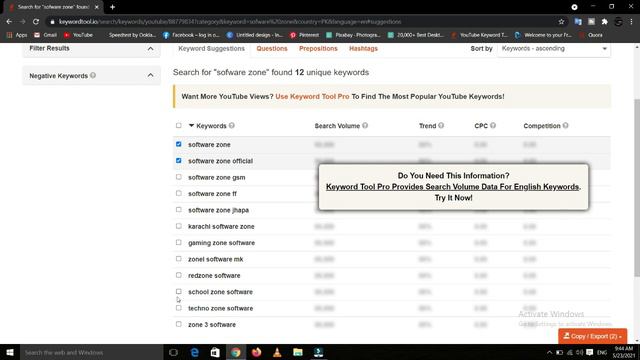
Task: Check 'software zone ff' keyword
Action: coord(178,193)
